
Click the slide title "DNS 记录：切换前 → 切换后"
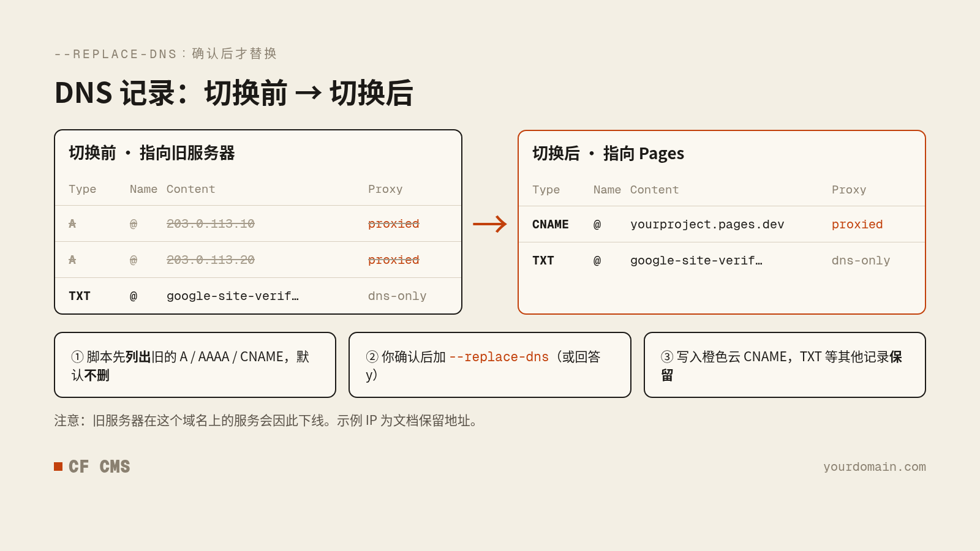click(234, 93)
